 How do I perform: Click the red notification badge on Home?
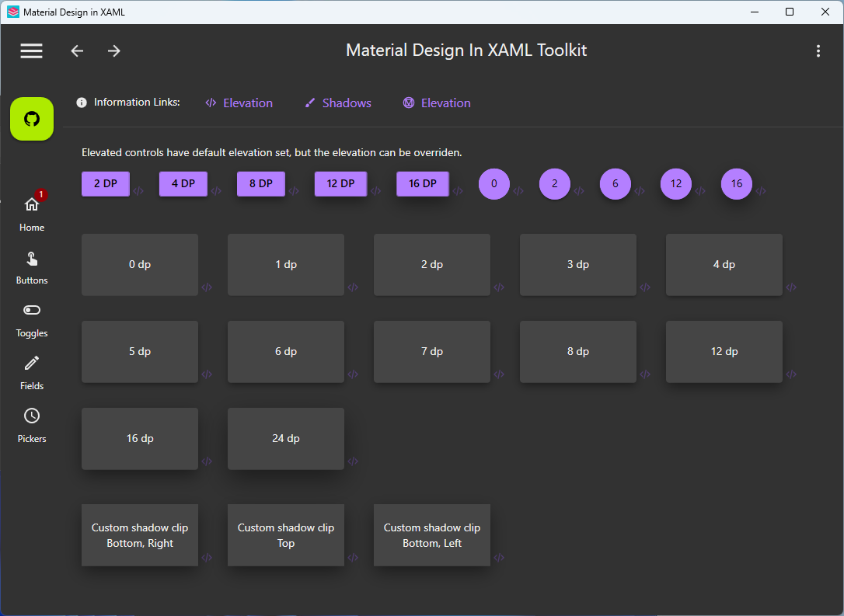point(41,195)
